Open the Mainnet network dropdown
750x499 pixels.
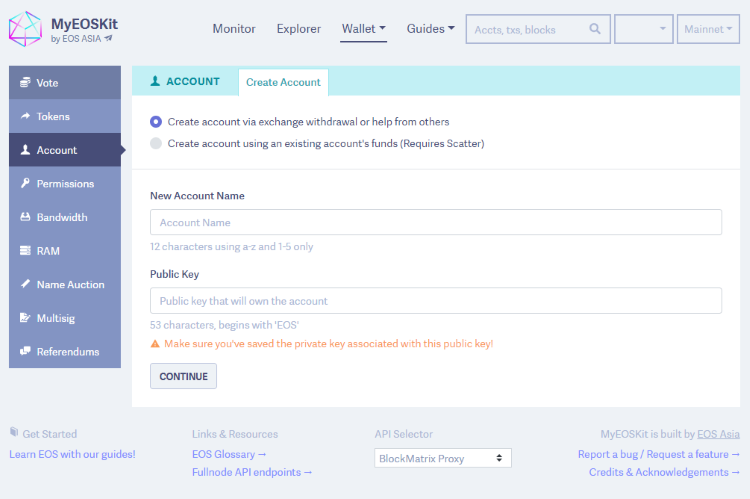tap(708, 29)
